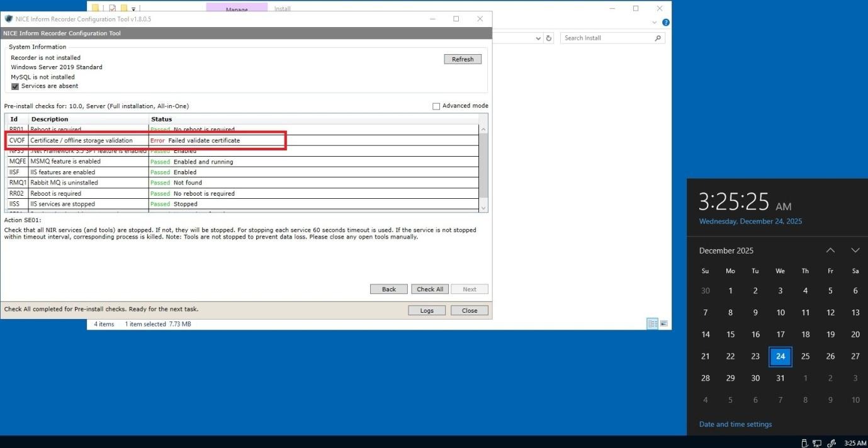Select December 17 in calendar

(x=781, y=335)
